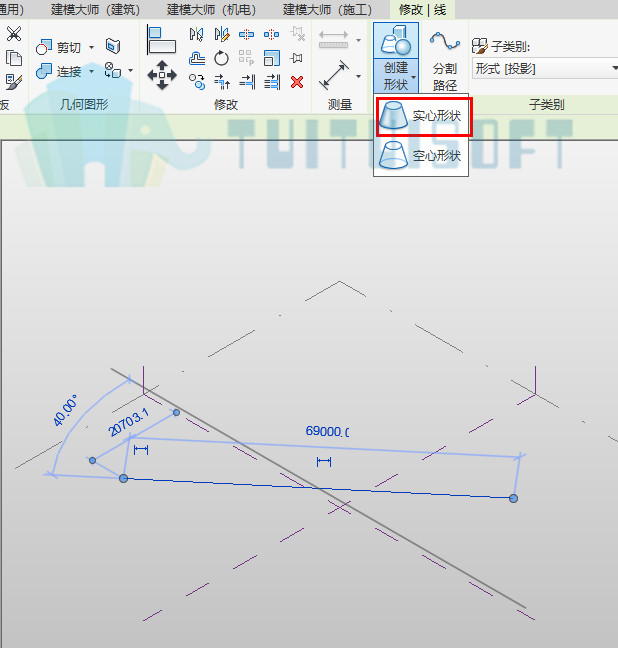This screenshot has width=618, height=648.
Task: Click the Pin tool
Action: 296,58
